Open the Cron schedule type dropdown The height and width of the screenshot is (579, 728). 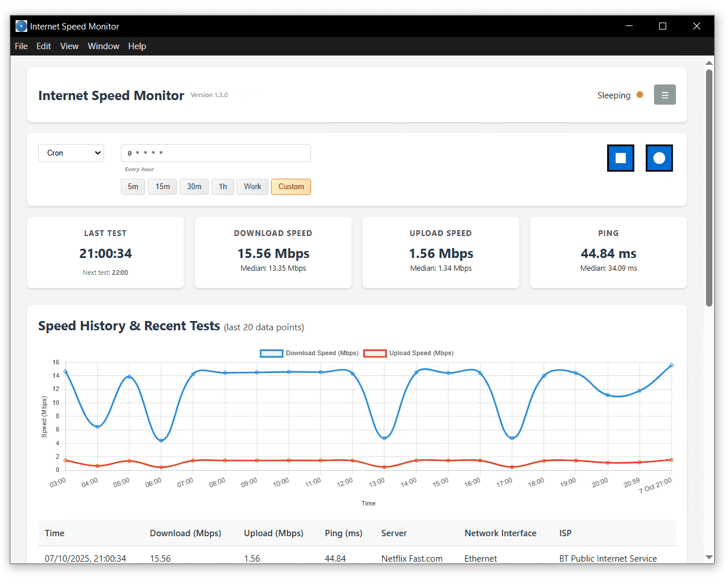pyautogui.click(x=71, y=153)
